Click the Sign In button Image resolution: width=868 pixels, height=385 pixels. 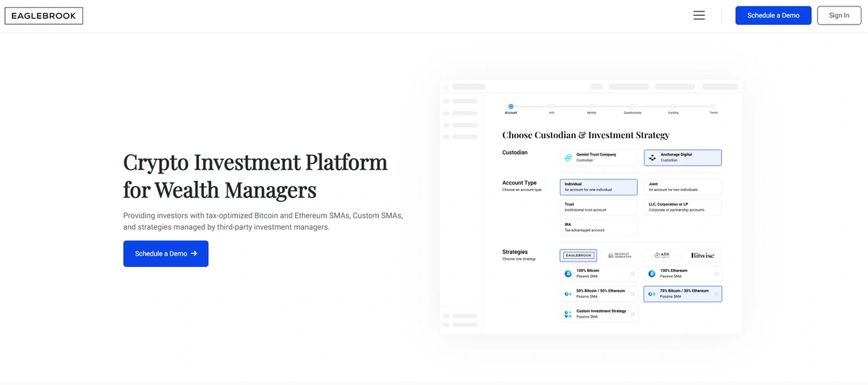tap(839, 15)
